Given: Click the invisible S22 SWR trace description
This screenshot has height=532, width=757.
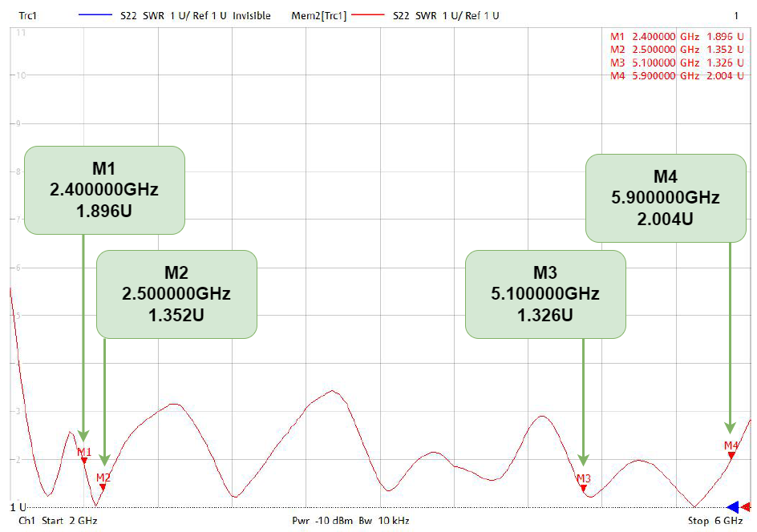Looking at the screenshot, I should (195, 15).
